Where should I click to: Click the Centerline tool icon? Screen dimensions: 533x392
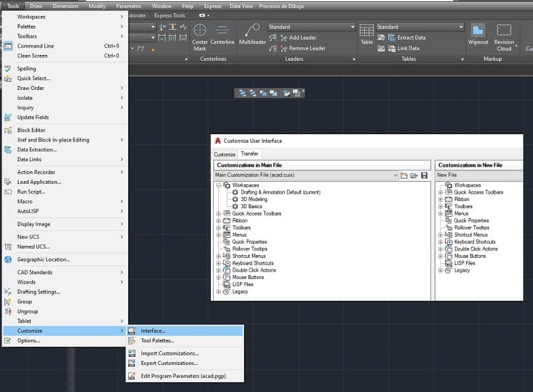click(222, 30)
